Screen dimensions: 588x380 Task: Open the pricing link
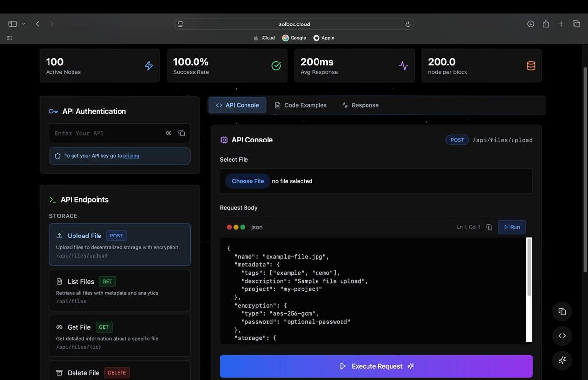click(x=131, y=156)
